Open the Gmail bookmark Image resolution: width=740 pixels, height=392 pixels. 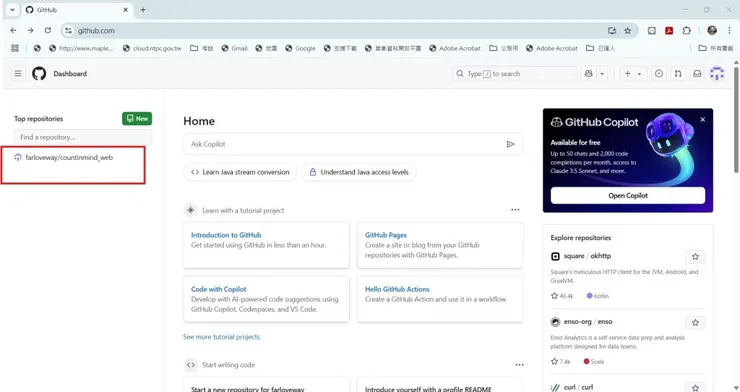pyautogui.click(x=235, y=48)
